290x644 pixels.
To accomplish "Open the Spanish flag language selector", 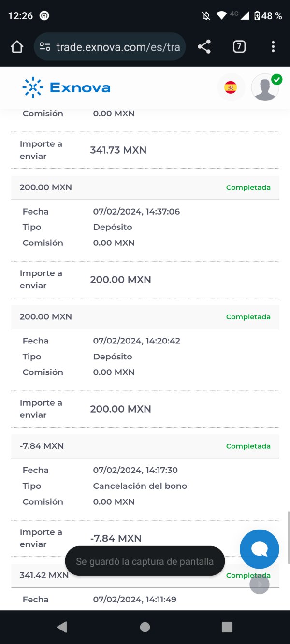I will tap(231, 88).
